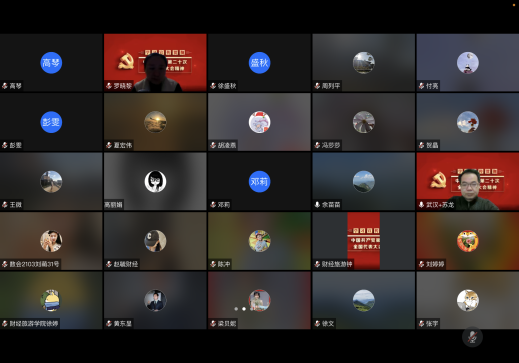Click the orange indicator dot at top-right corner
The image size is (519, 363).
tap(514, 5)
